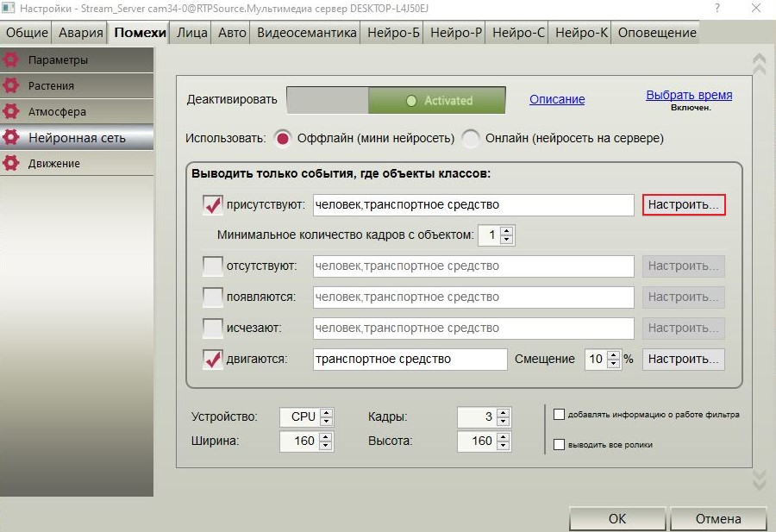Uncheck the присутствуют checkbox
Image resolution: width=776 pixels, height=532 pixels.
click(x=213, y=204)
